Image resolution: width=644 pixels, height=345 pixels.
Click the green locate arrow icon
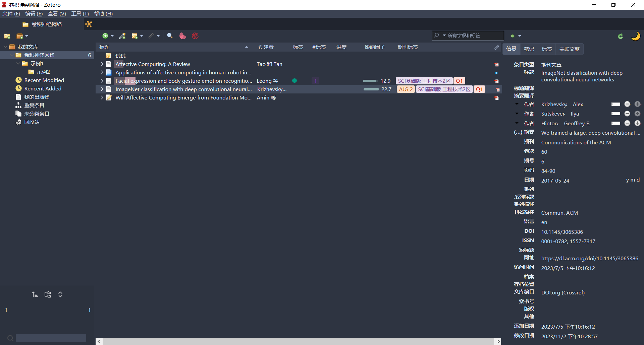click(x=513, y=36)
